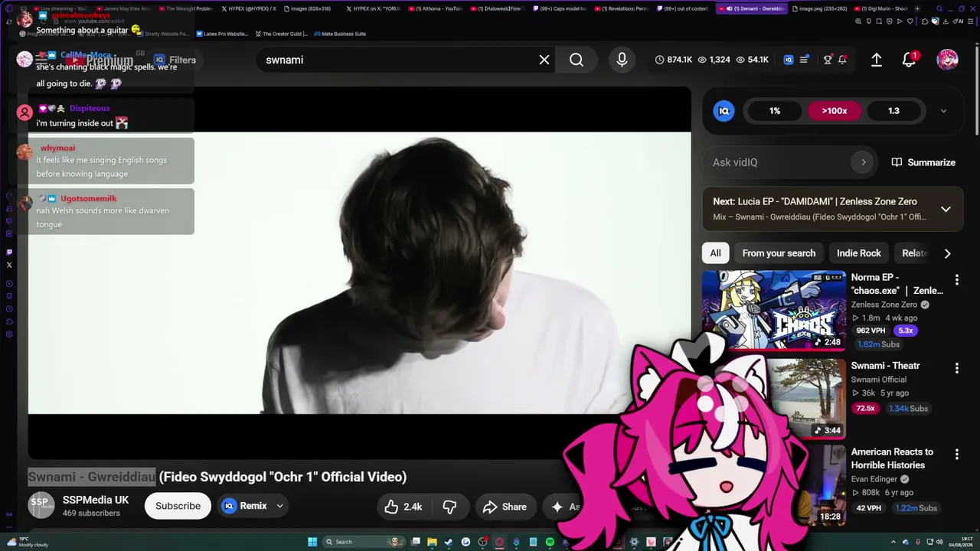Open Steam from the taskbar
The image size is (980, 551).
click(449, 542)
